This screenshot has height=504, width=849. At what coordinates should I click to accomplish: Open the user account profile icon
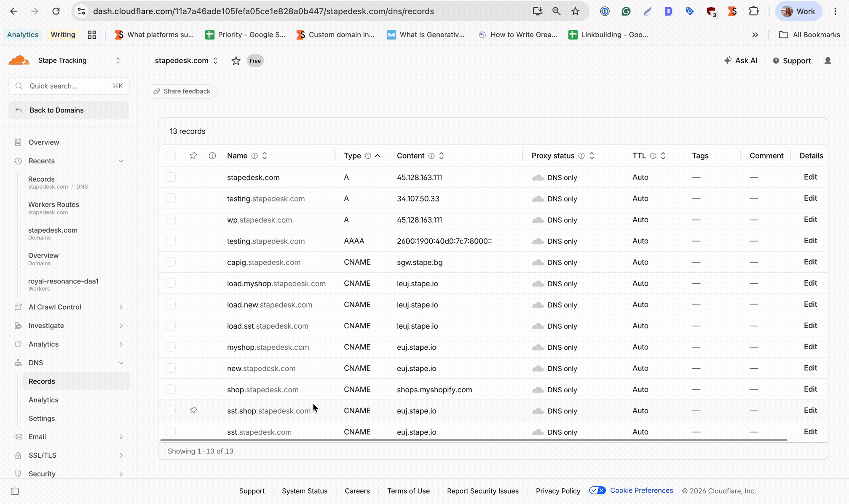pos(828,61)
